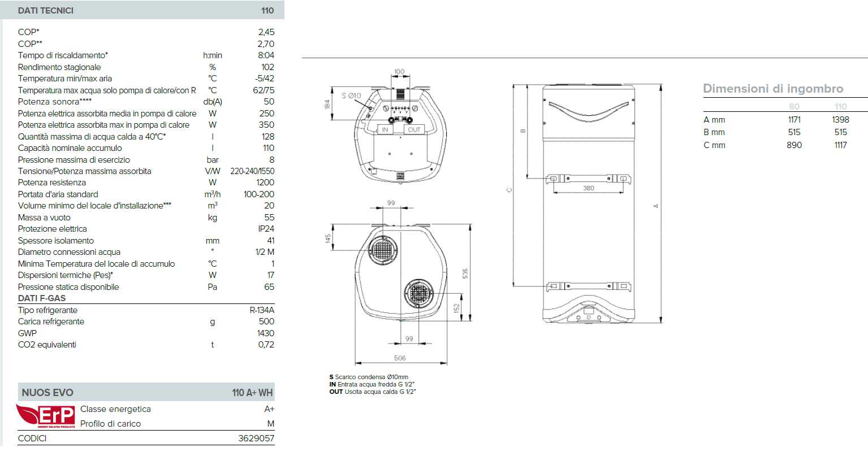
Task: Click the Classe energetica A+ value
Action: tap(269, 409)
